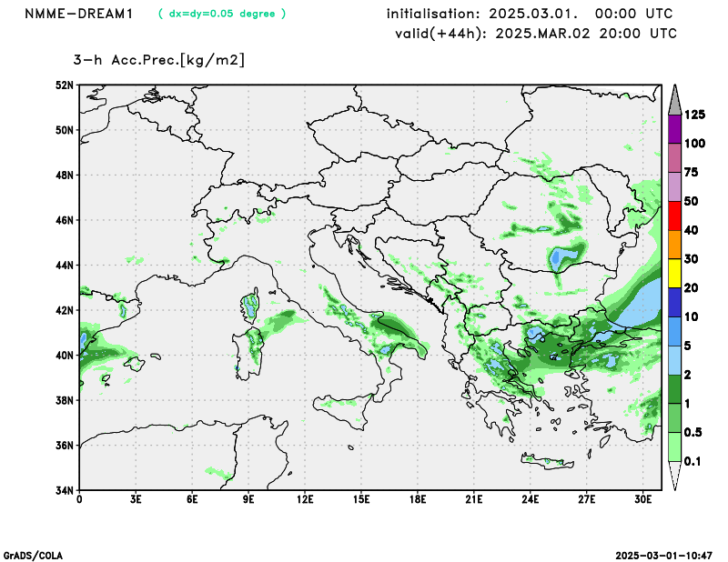Click the 0.1 colorbar label
The image size is (728, 562).
[x=693, y=461]
